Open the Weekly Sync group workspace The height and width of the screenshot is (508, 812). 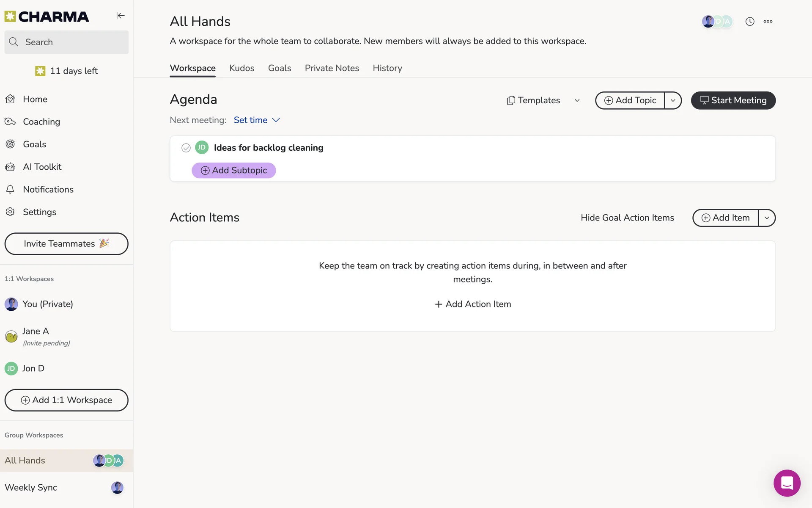click(x=31, y=487)
